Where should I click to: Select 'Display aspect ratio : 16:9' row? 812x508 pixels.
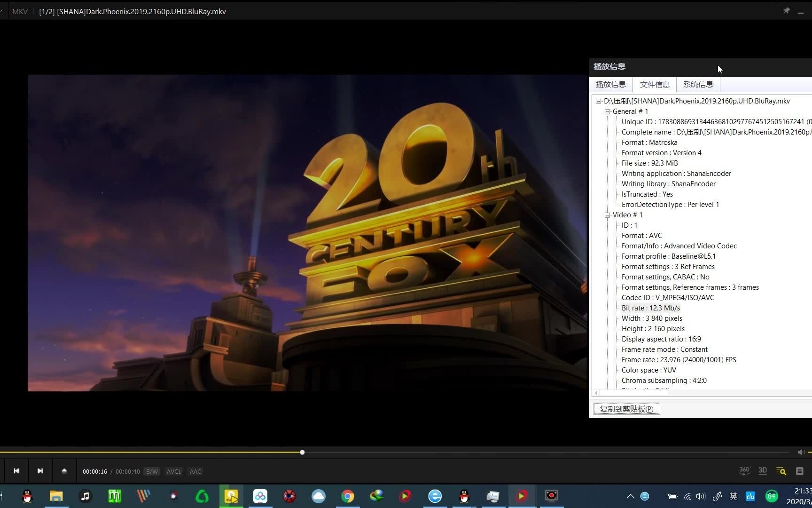click(x=661, y=339)
